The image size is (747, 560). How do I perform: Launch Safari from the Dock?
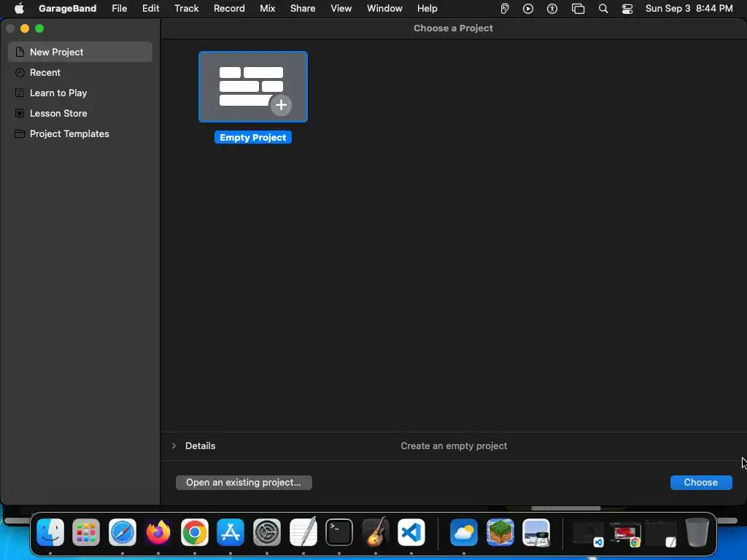click(123, 532)
